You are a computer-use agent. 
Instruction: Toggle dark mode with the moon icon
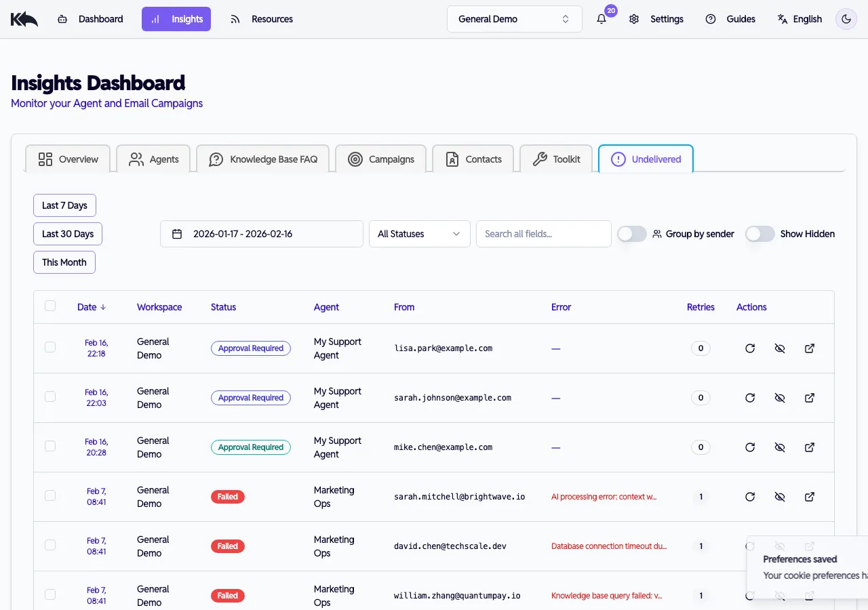(846, 19)
